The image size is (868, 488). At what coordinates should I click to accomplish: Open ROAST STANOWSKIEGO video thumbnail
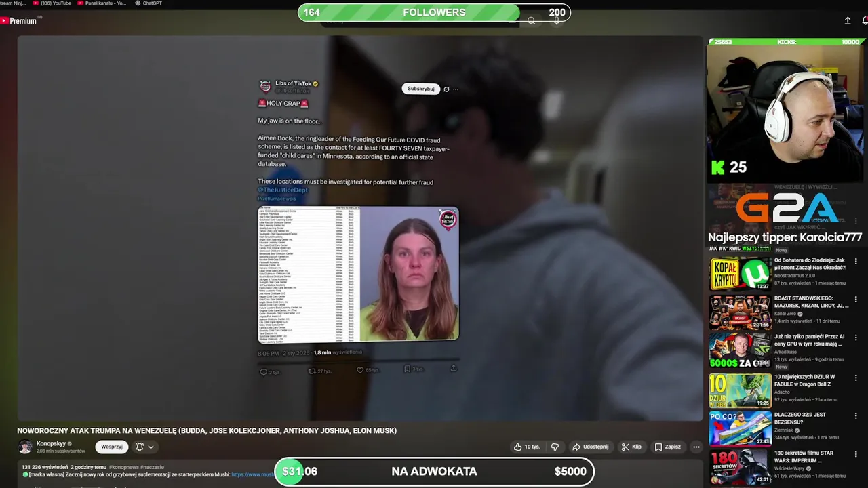(740, 312)
